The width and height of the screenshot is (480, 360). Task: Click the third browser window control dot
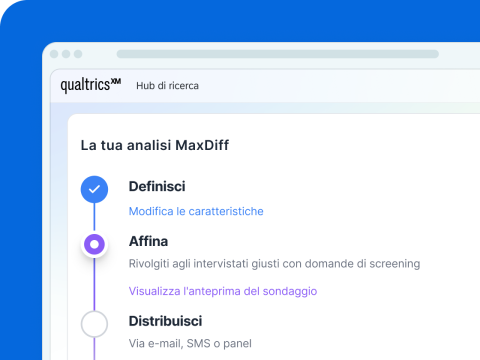(78, 54)
